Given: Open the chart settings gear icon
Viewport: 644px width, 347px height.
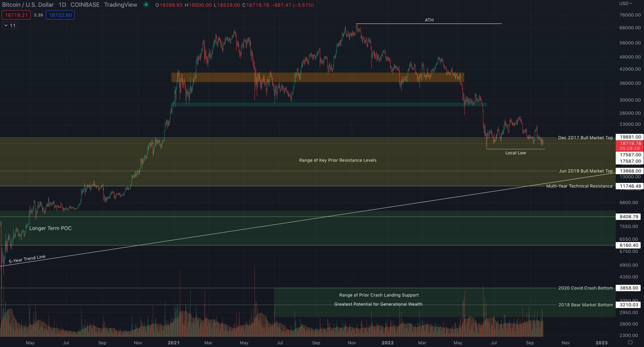Looking at the screenshot, I should click(x=630, y=343).
